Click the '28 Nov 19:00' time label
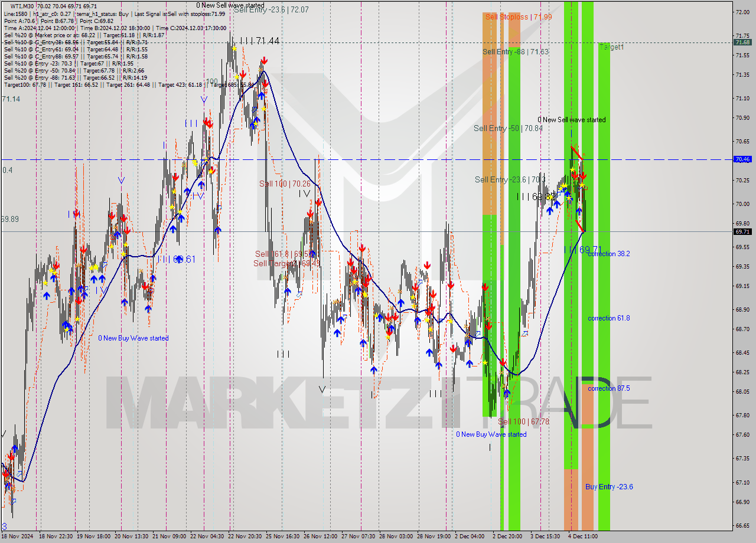The image size is (756, 543). point(434,537)
